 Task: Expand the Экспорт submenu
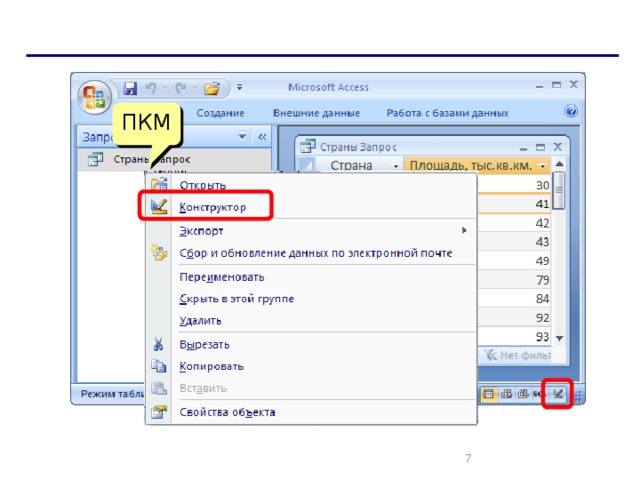pos(201,231)
